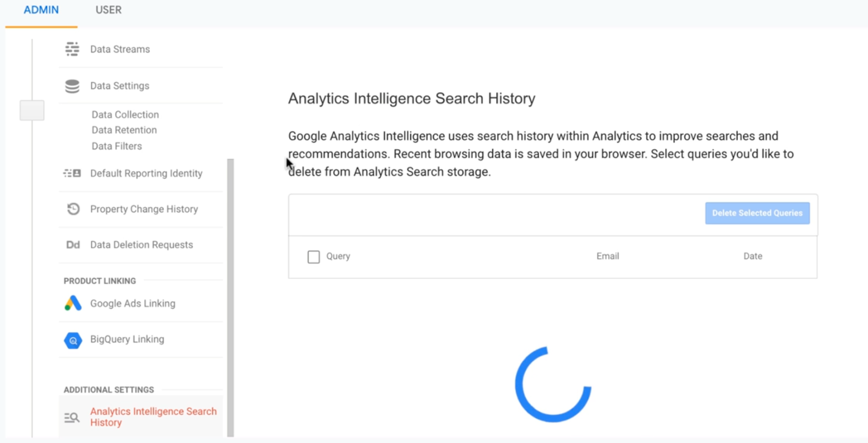Click the Property Change History clock icon
The image size is (868, 443).
click(73, 209)
